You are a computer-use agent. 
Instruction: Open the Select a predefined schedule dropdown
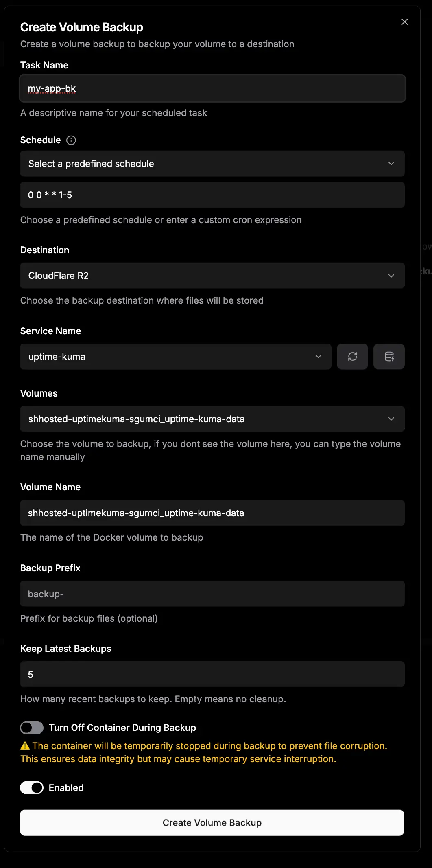[212, 164]
